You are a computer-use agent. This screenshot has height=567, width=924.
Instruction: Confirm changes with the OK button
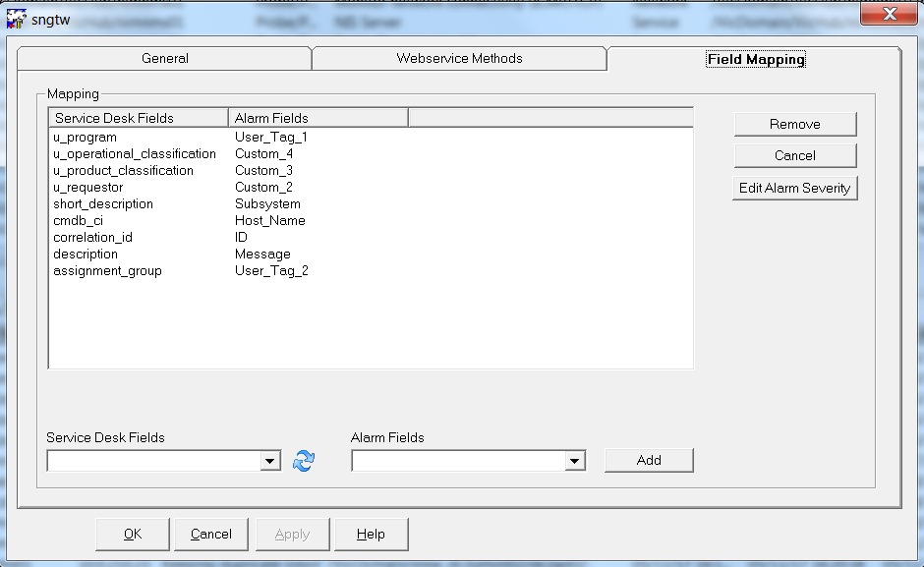coord(131,534)
